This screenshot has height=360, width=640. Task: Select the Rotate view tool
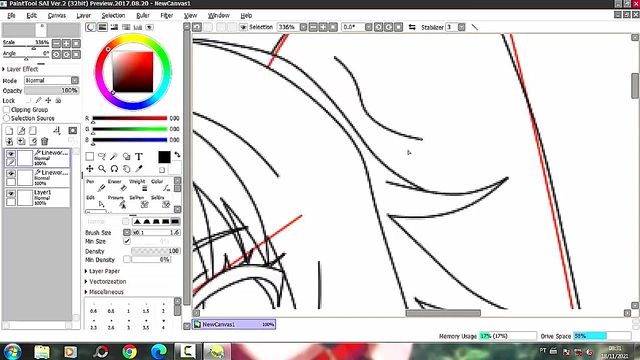point(114,169)
